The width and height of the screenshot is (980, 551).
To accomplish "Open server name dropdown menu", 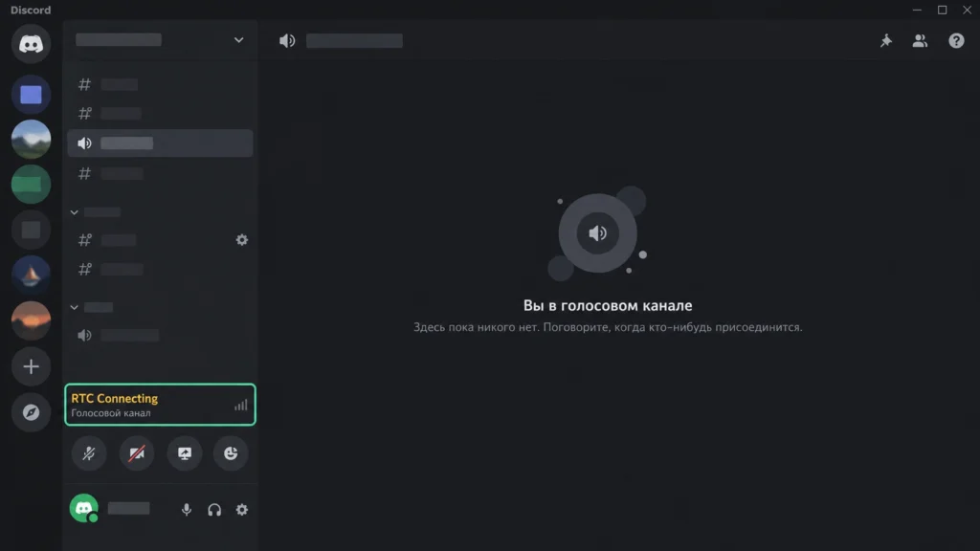I will pyautogui.click(x=238, y=40).
